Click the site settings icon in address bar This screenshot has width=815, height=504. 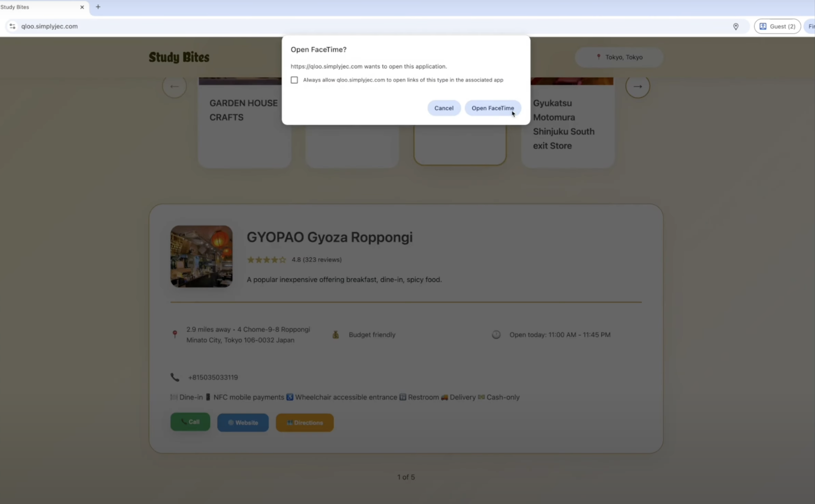point(12,26)
